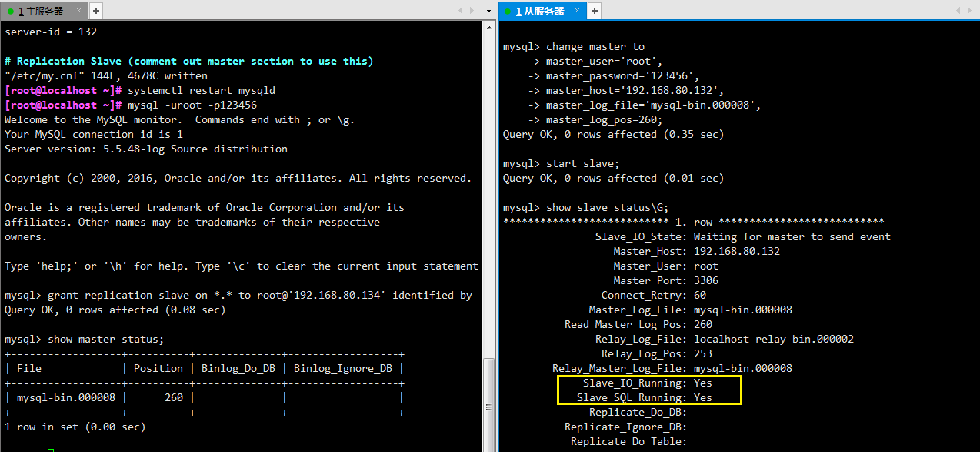Click 'start slave;' command

(582, 163)
